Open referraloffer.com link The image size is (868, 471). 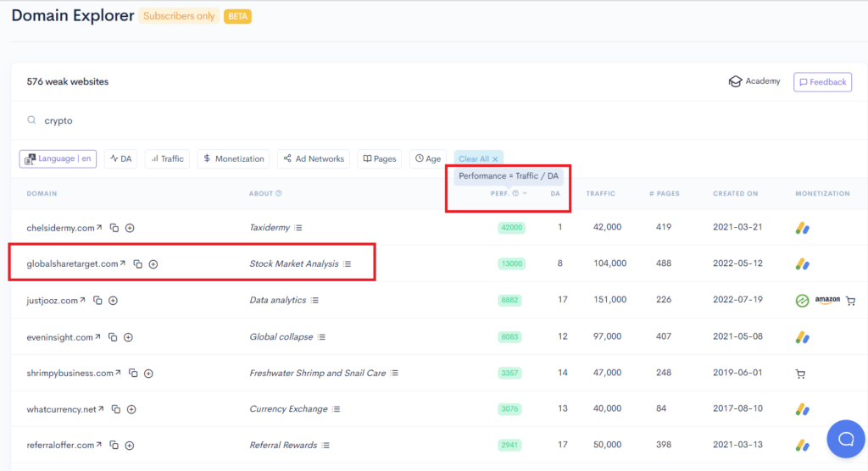(64, 445)
